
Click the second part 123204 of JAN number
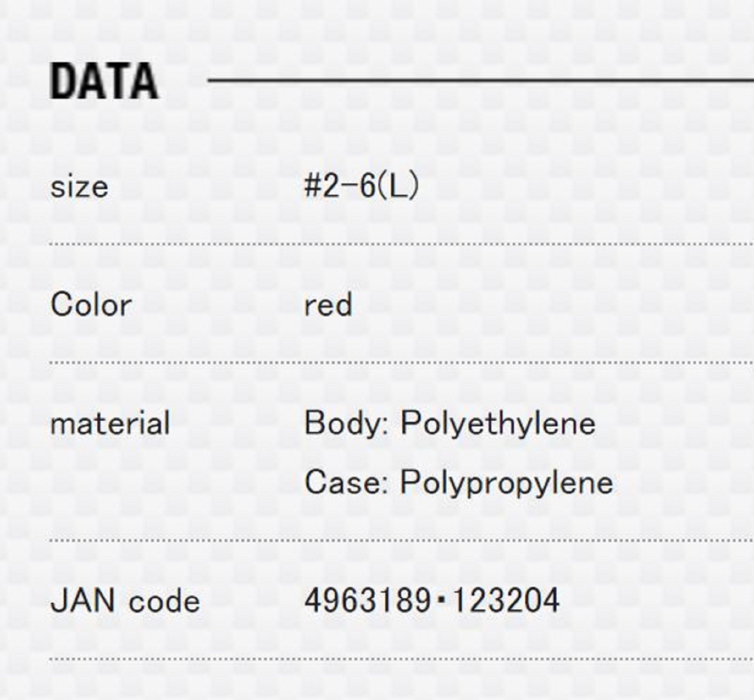coord(506,600)
